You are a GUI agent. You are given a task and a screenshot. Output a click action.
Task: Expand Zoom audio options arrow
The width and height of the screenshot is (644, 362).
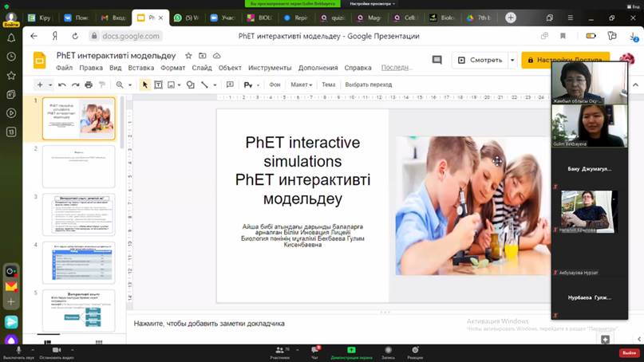[x=33, y=350]
